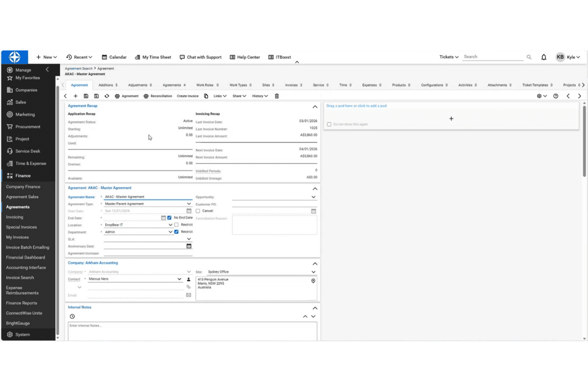
Task: Open the Configurations tab
Action: (x=434, y=85)
